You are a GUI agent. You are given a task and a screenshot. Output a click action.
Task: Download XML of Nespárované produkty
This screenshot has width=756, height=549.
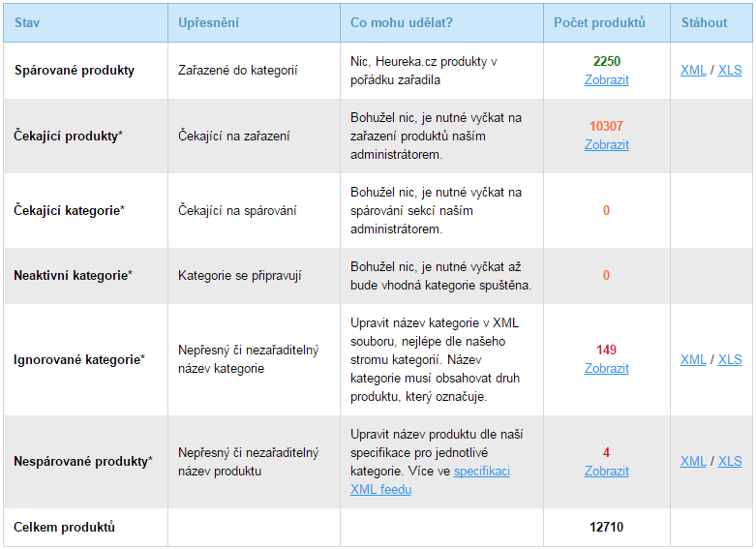(693, 461)
